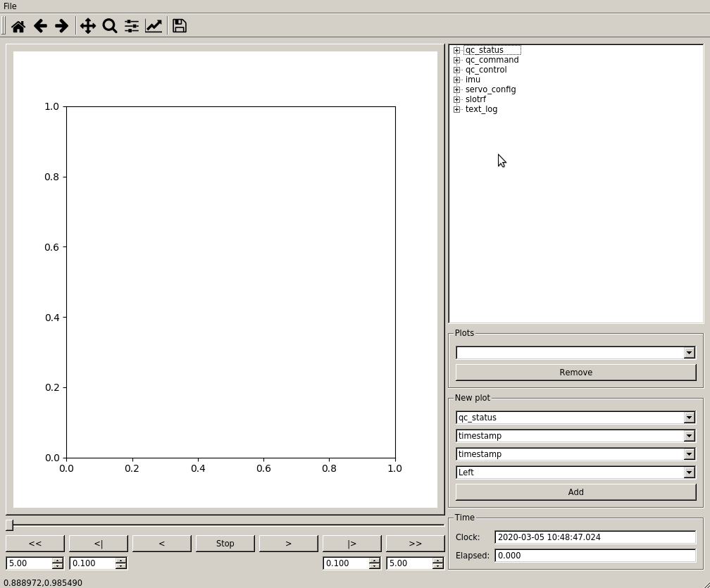The image size is (710, 588).
Task: Click the Add plot button
Action: click(x=575, y=492)
